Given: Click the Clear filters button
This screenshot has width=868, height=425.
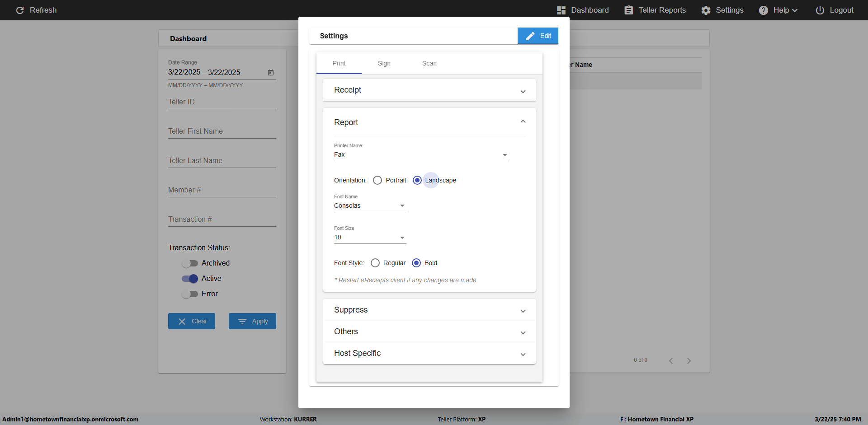Looking at the screenshot, I should 192,321.
